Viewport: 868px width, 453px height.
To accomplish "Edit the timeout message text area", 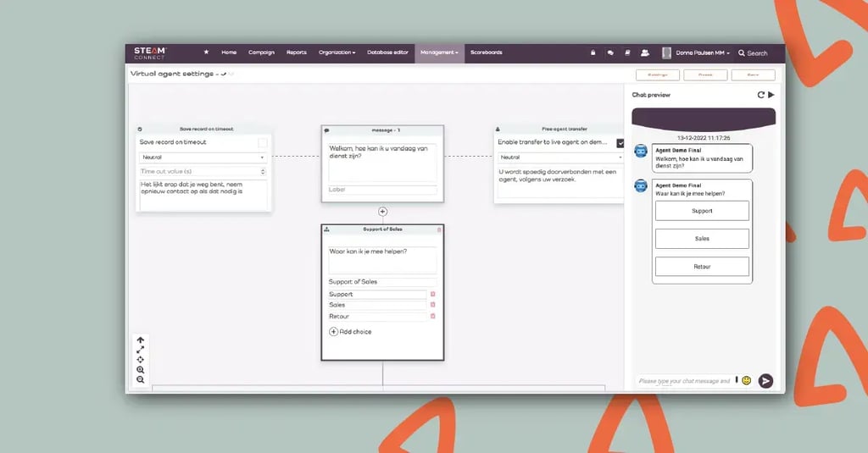I will tap(203, 194).
